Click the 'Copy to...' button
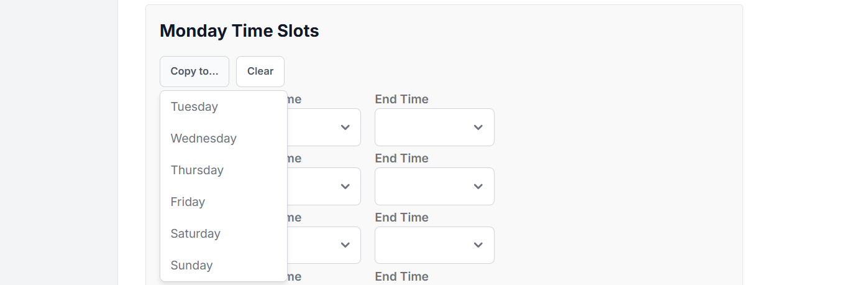 [x=194, y=72]
